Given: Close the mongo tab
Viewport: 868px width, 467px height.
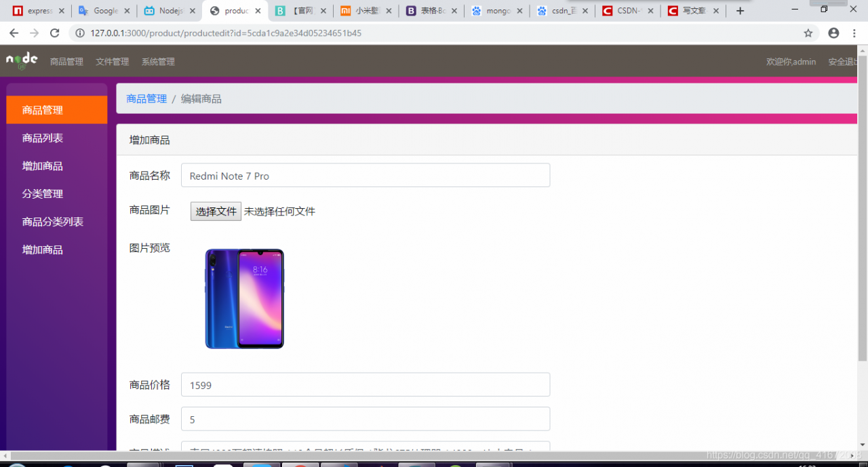Looking at the screenshot, I should (x=519, y=11).
